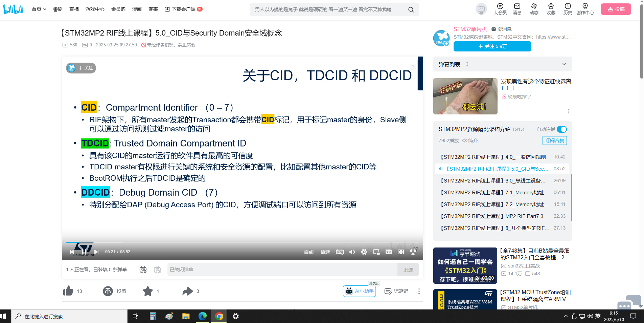This screenshot has width=644, height=323.
Task: Open the floating customer service chat icon
Action: click(x=629, y=302)
